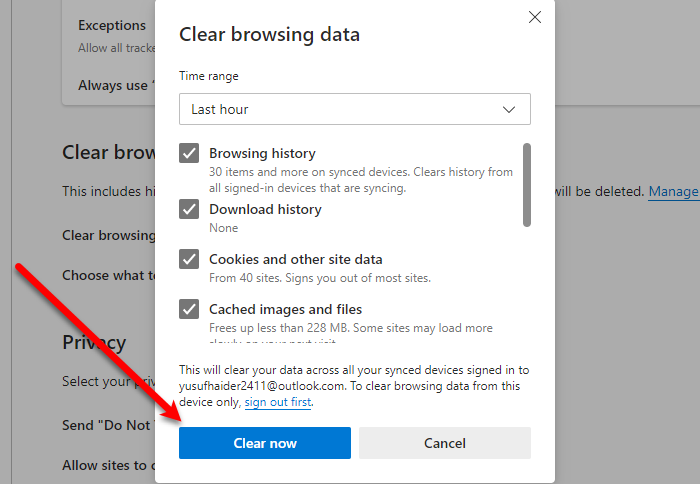Screen dimensions: 700x484
Task: Disable the Cookies and other site data checkbox
Action: point(190,260)
